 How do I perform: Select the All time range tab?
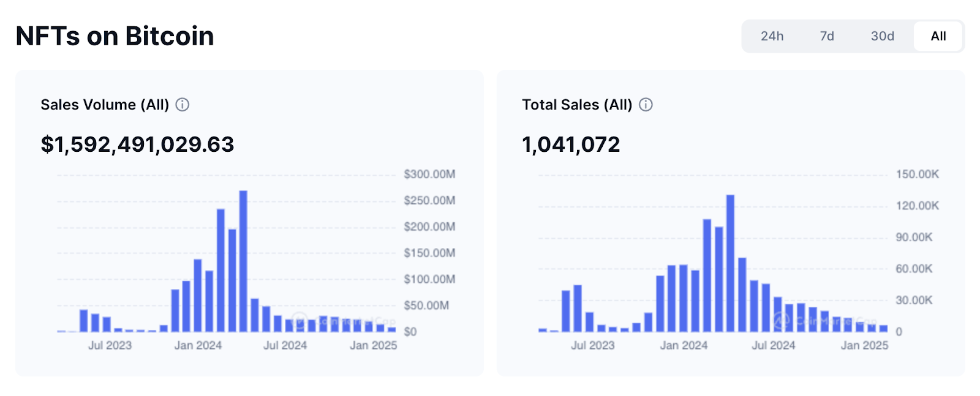(x=938, y=36)
